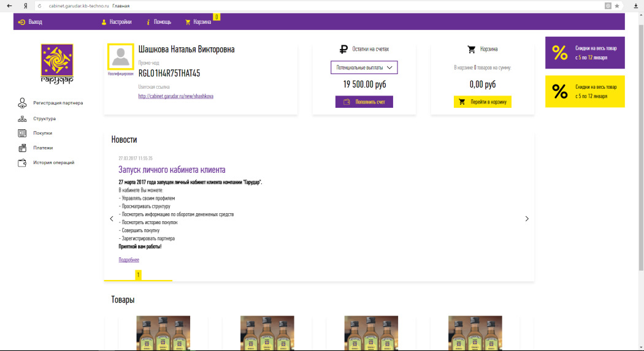
Task: Open the purple discount banner
Action: [585, 53]
